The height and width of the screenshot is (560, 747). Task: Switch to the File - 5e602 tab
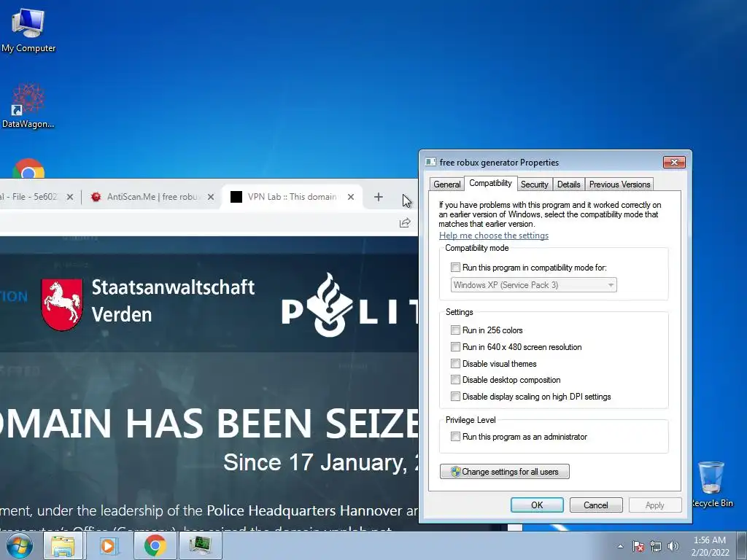(34, 197)
